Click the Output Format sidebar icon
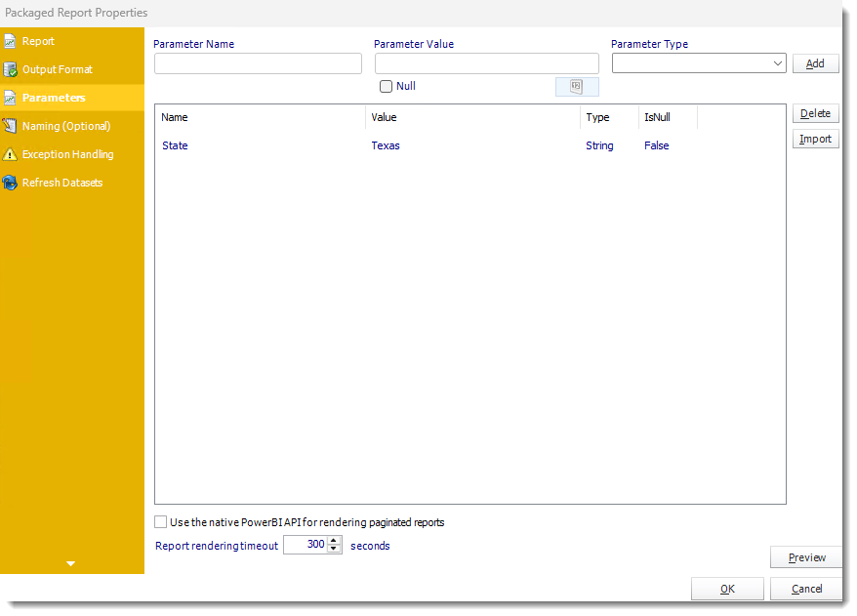The height and width of the screenshot is (616, 857). point(10,69)
